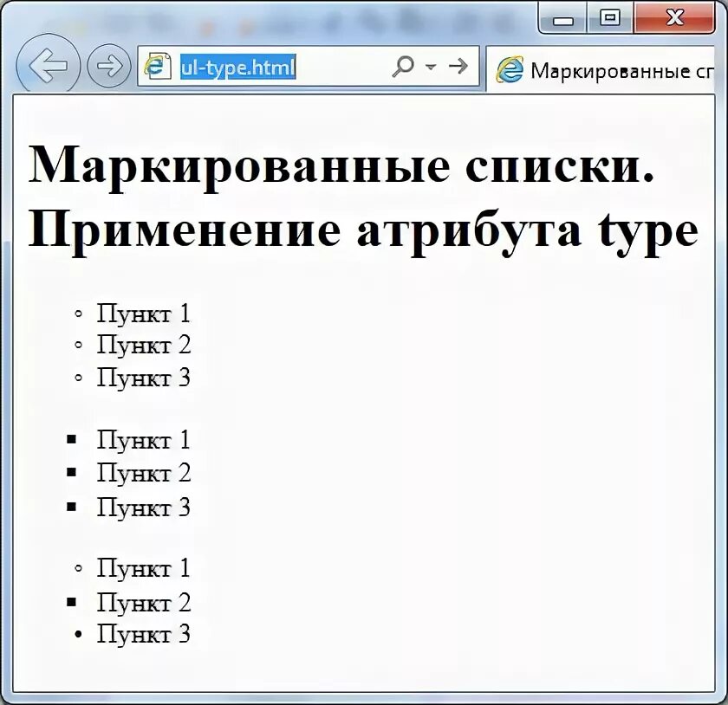Click Пункт 1 in the last mixed-bullet list
The image size is (728, 705).
point(144,567)
